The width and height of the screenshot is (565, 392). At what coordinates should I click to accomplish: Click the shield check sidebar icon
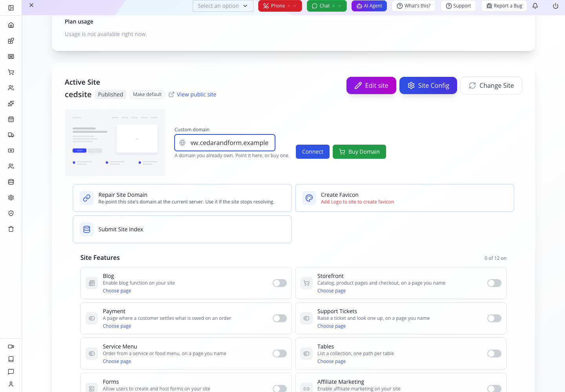point(11,213)
